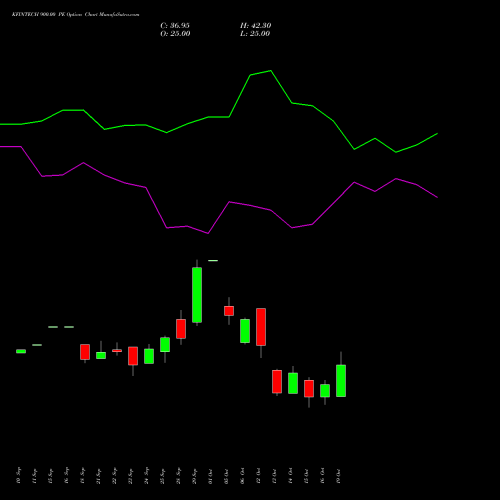
Task: Click the tall green candle above 29 Sep
Action: [x=197, y=295]
